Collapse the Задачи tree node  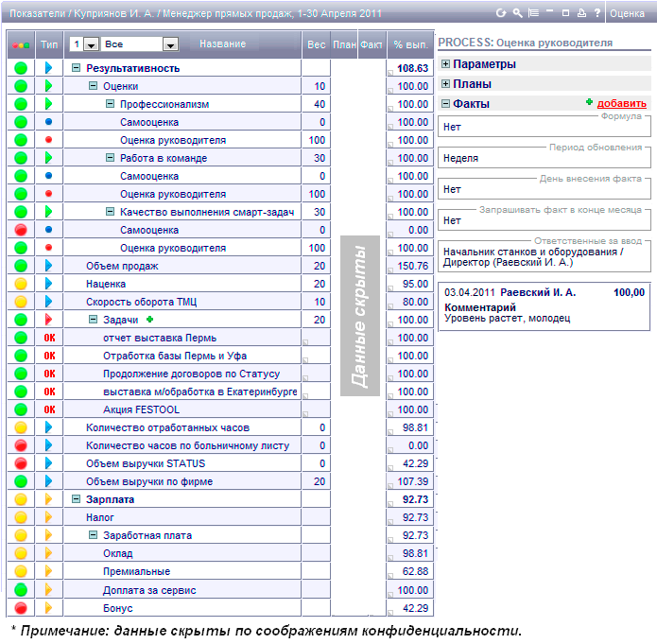93,320
